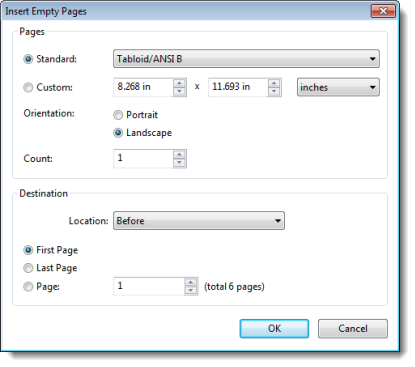Image resolution: width=415 pixels, height=367 pixels.
Task: Select the Custom page size option
Action: [x=28, y=87]
